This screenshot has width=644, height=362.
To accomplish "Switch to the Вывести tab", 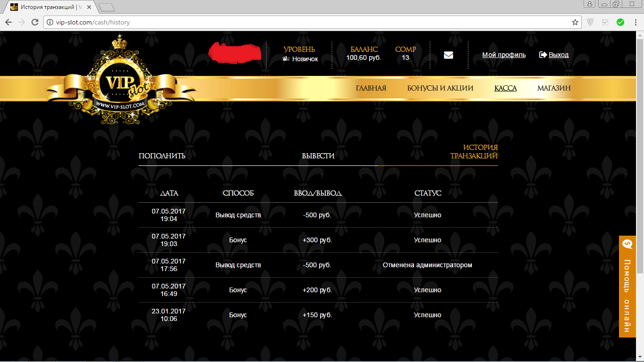I will click(318, 156).
